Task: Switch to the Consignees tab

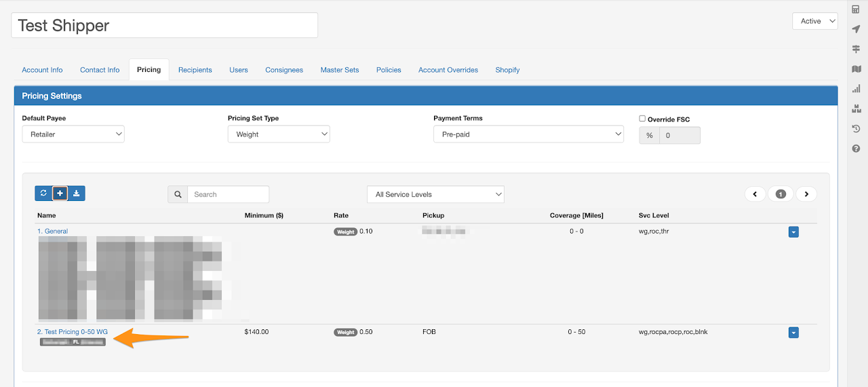Action: click(x=284, y=70)
